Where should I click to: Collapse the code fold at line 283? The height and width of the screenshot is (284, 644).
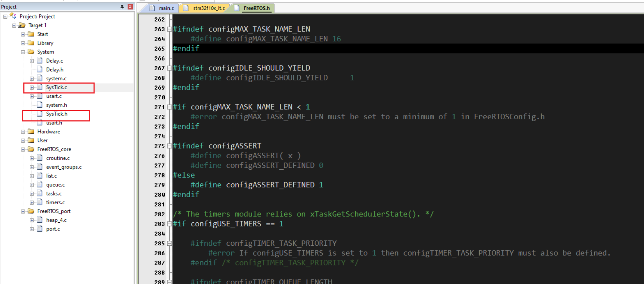tap(169, 224)
